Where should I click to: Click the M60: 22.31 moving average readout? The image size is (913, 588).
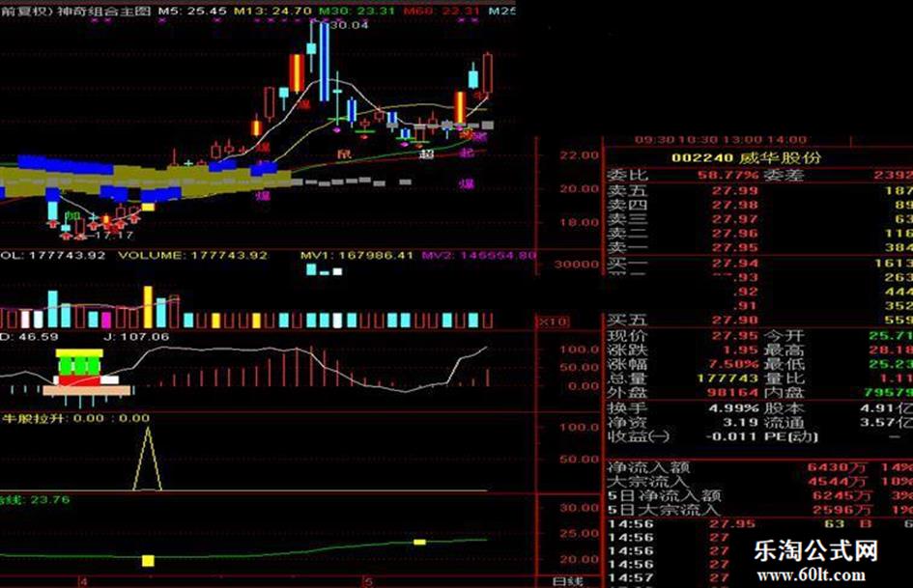pos(442,11)
